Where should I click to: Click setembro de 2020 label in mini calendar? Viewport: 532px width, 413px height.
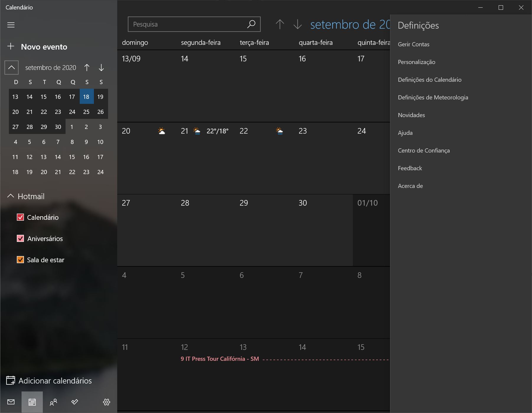(x=51, y=68)
